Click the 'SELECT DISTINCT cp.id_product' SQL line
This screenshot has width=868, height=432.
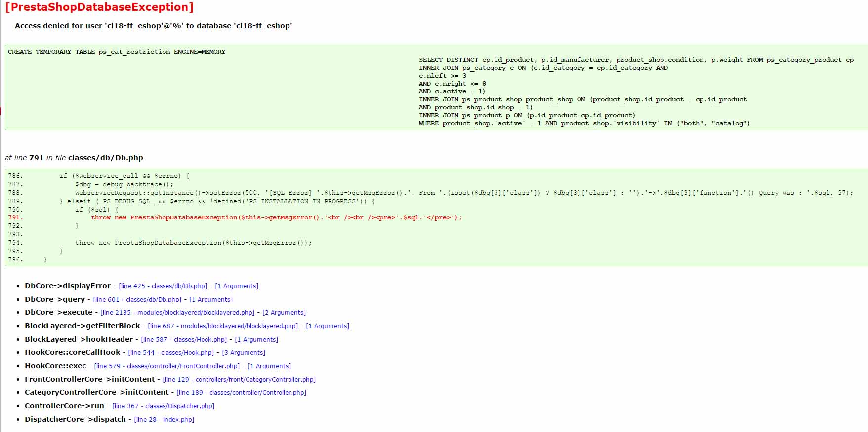[x=636, y=60]
